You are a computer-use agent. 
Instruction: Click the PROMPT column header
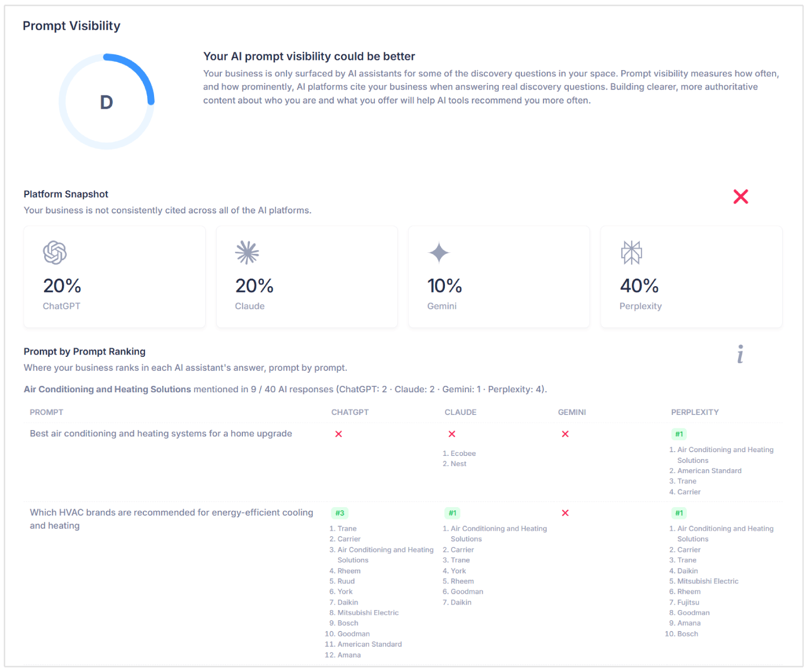[x=46, y=412]
